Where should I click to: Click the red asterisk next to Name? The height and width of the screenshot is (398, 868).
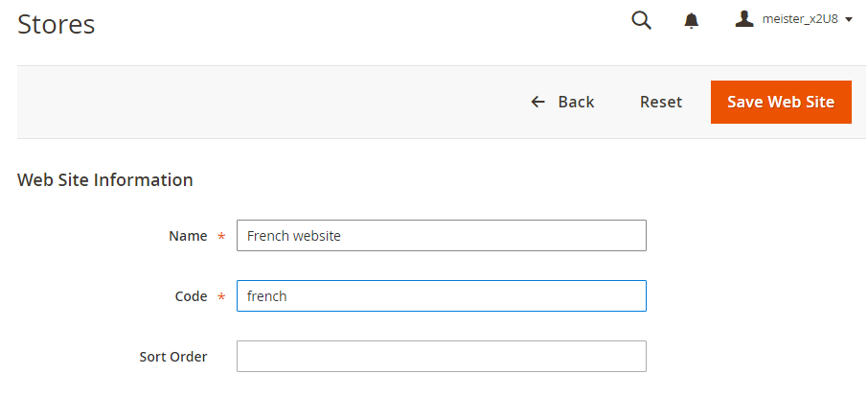(222, 237)
